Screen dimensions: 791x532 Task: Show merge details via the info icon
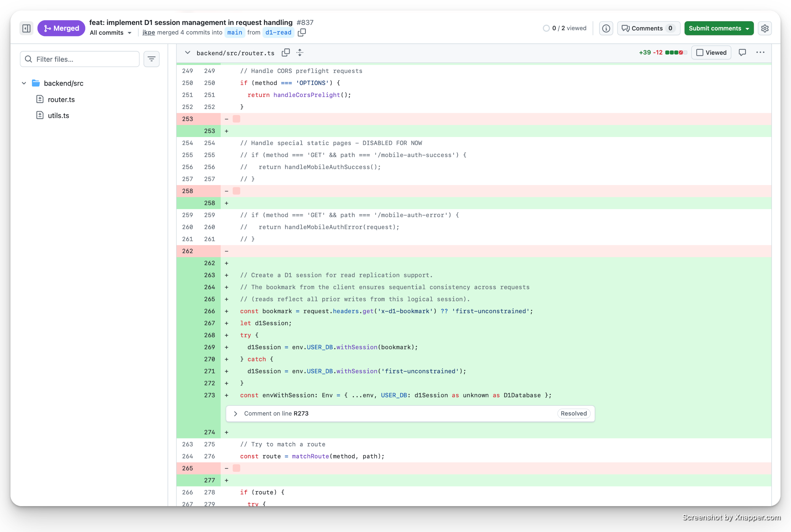(x=606, y=28)
